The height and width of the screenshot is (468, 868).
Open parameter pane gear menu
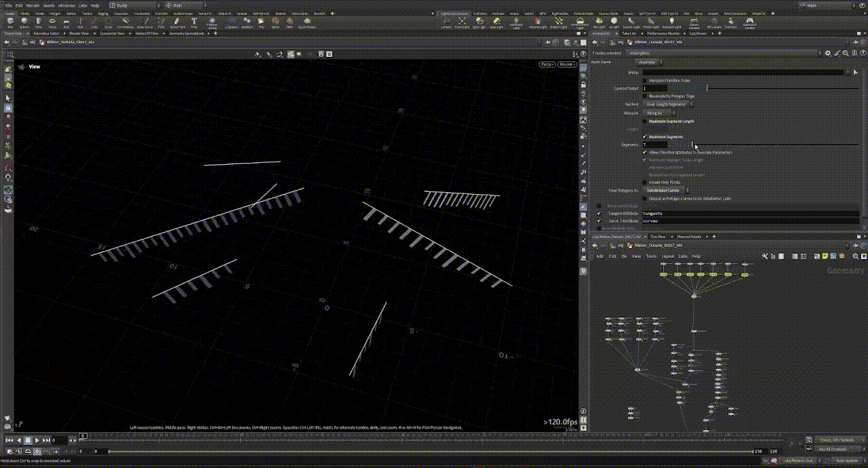click(828, 53)
